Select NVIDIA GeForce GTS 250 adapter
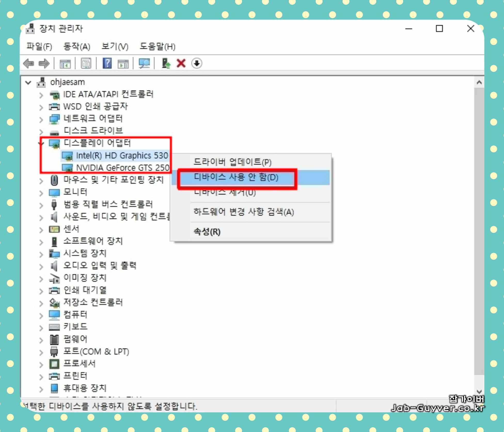 [122, 168]
